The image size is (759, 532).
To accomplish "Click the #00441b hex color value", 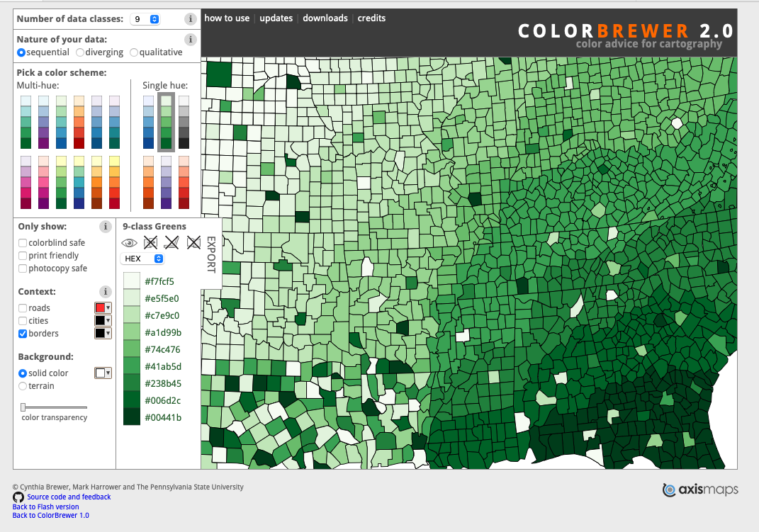I will coord(163,417).
